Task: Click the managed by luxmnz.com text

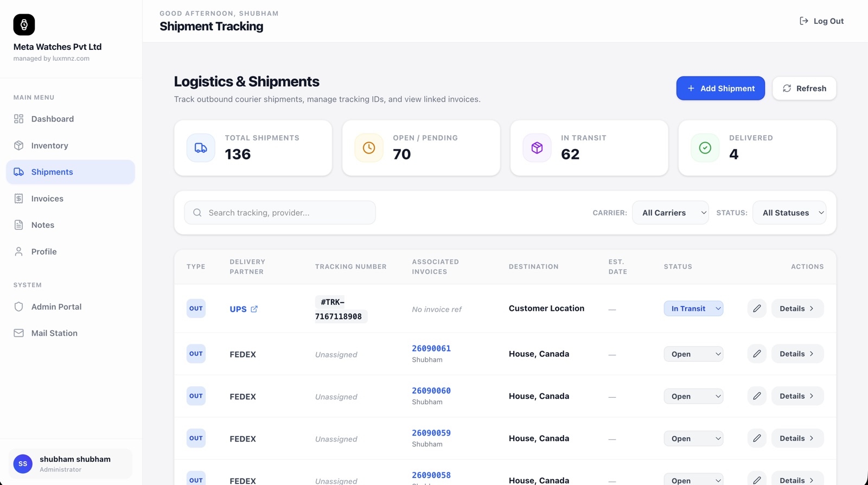Action: [x=52, y=59]
